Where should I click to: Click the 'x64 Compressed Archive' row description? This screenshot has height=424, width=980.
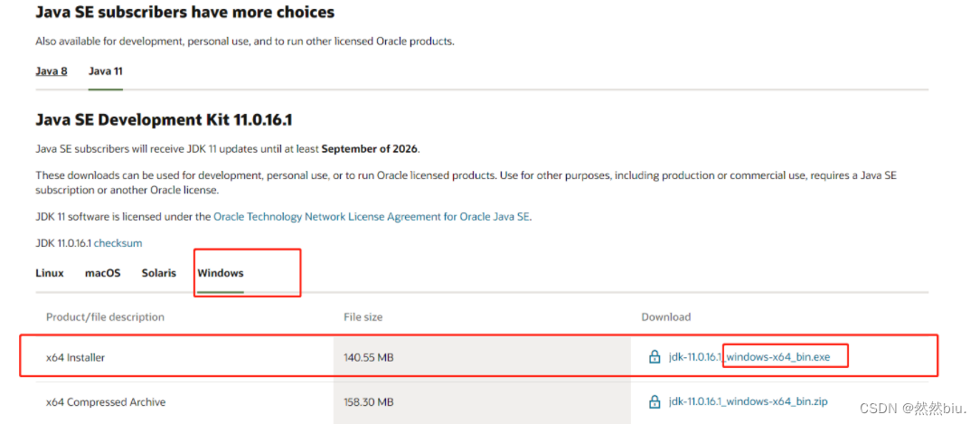pyautogui.click(x=106, y=402)
